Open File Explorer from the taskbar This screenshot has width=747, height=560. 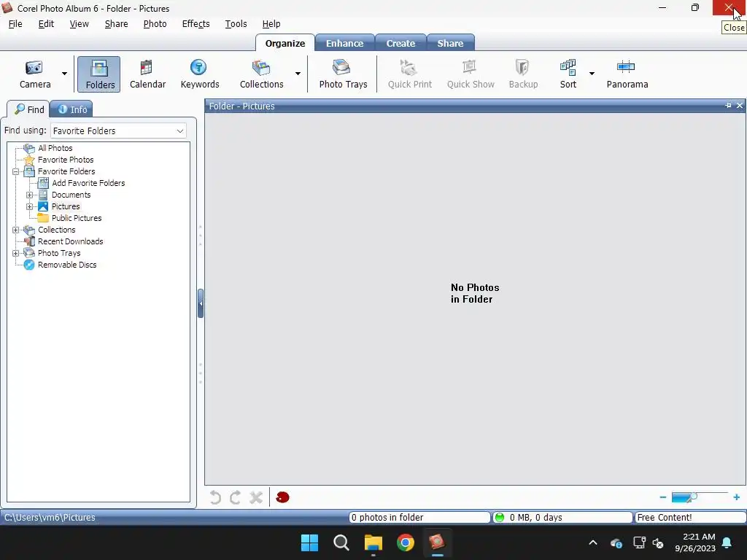(x=373, y=542)
